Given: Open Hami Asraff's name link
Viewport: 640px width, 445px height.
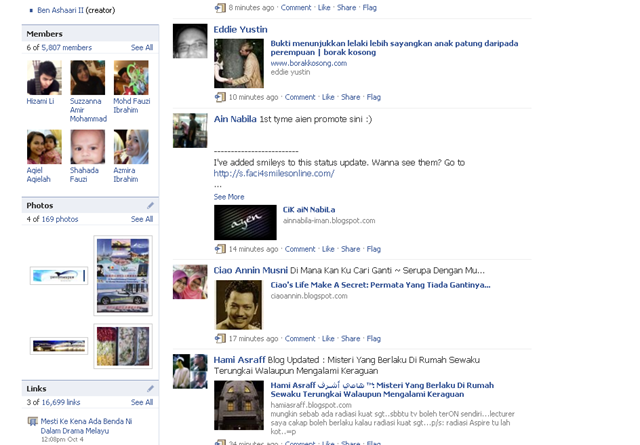Looking at the screenshot, I should pyautogui.click(x=240, y=360).
